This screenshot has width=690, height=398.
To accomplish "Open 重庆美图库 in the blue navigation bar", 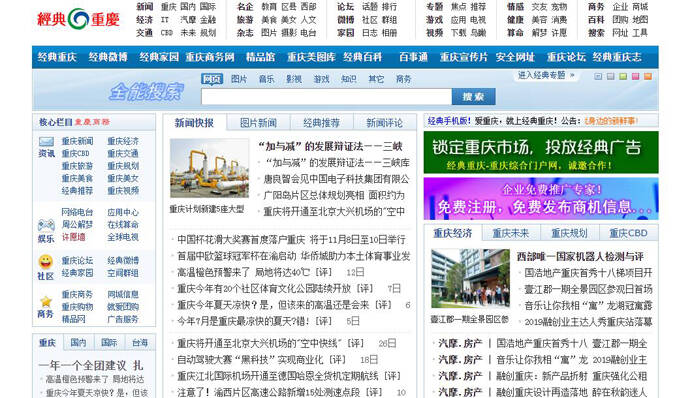I will click(311, 57).
